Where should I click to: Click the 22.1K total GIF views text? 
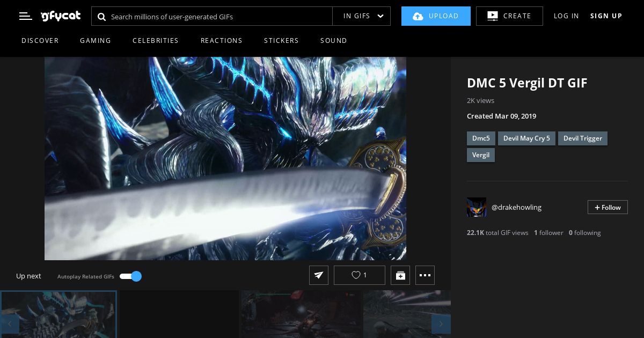[x=497, y=233]
